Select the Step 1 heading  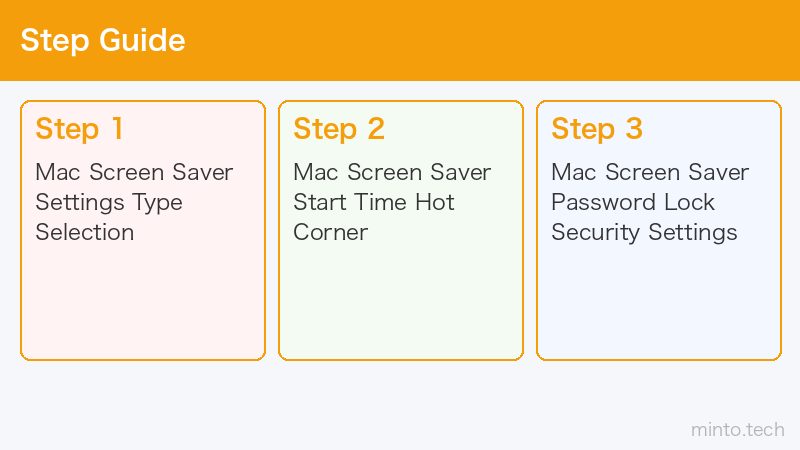(79, 129)
